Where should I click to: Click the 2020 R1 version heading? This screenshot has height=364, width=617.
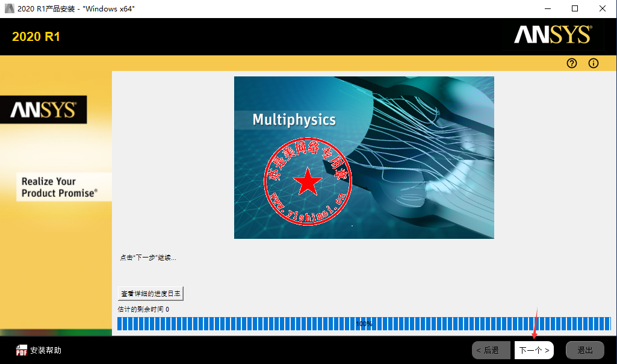click(36, 37)
